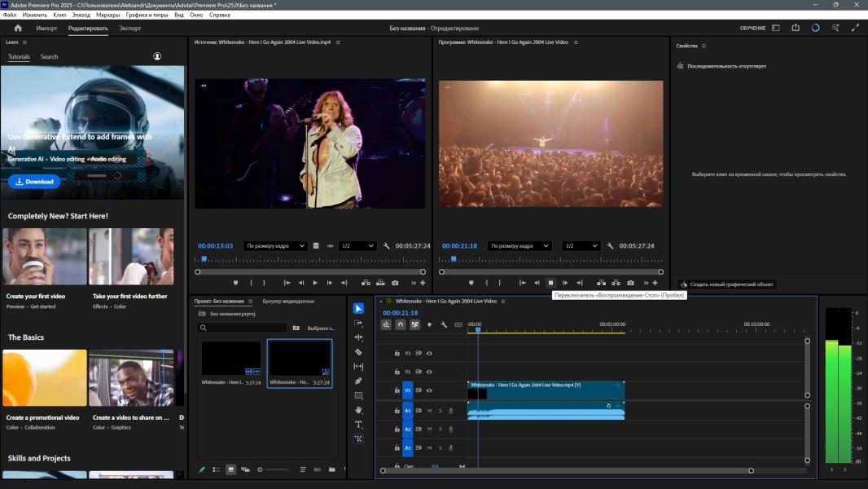Select the Type tool
Viewport: 868px width, 489px height.
click(358, 425)
